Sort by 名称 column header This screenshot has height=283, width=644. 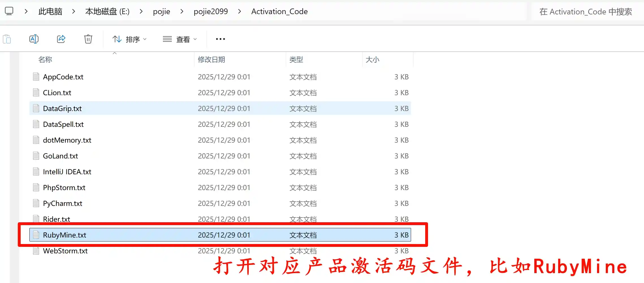coord(45,60)
